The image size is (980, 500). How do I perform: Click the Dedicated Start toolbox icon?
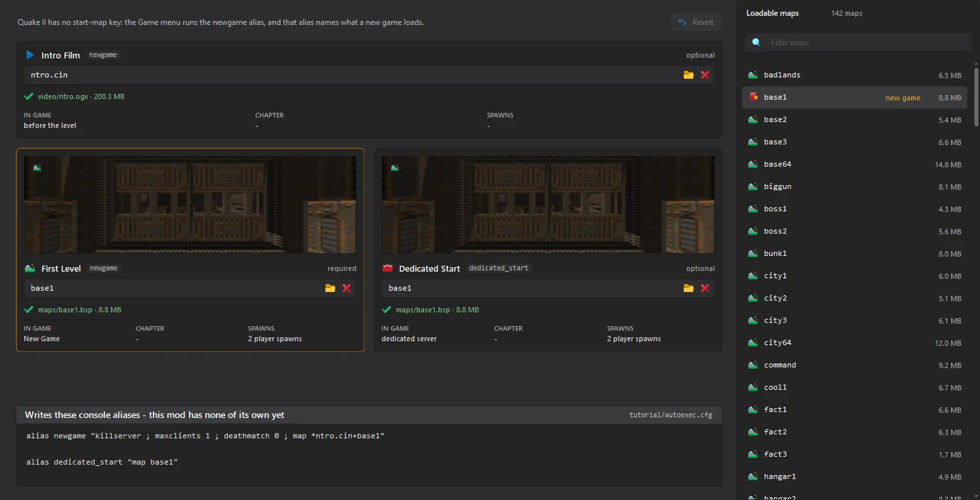pos(387,268)
